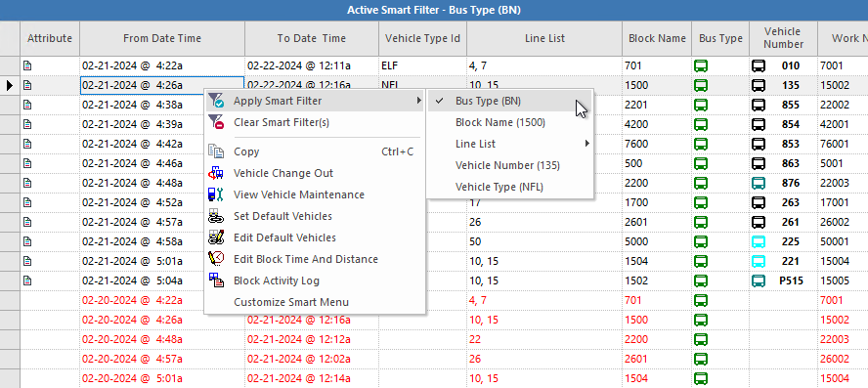Click green bus icon in red block 2601 row
Screen dimensions: 868x388
coord(701,359)
